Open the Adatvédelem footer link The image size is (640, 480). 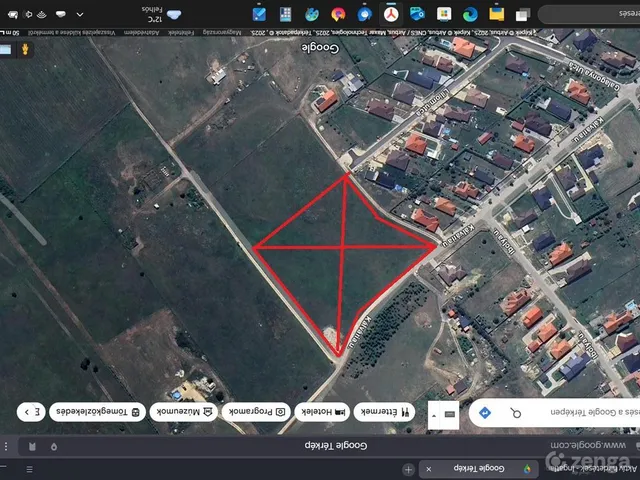142,33
